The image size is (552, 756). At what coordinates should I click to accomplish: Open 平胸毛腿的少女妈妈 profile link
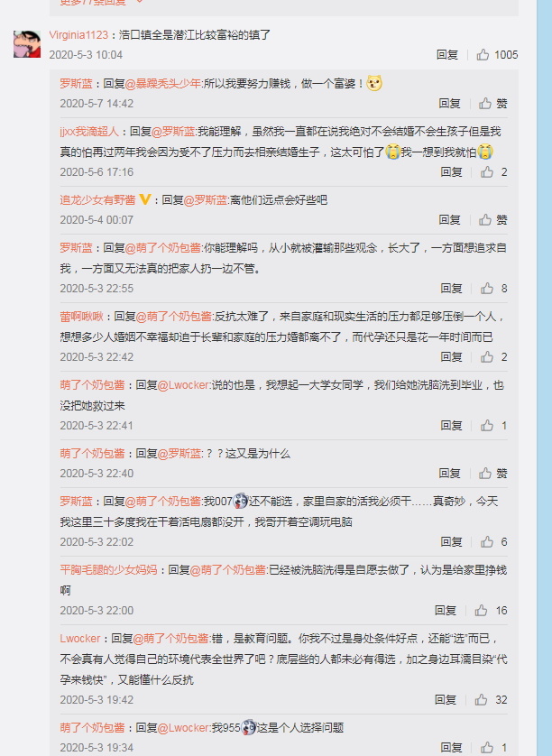108,570
